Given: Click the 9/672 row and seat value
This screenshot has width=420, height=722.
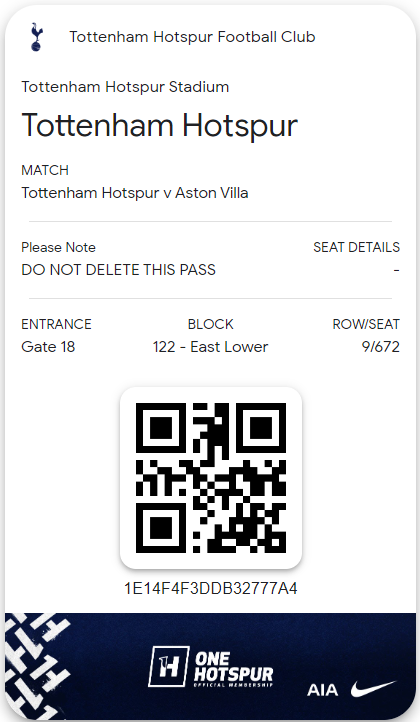Looking at the screenshot, I should (x=380, y=346).
